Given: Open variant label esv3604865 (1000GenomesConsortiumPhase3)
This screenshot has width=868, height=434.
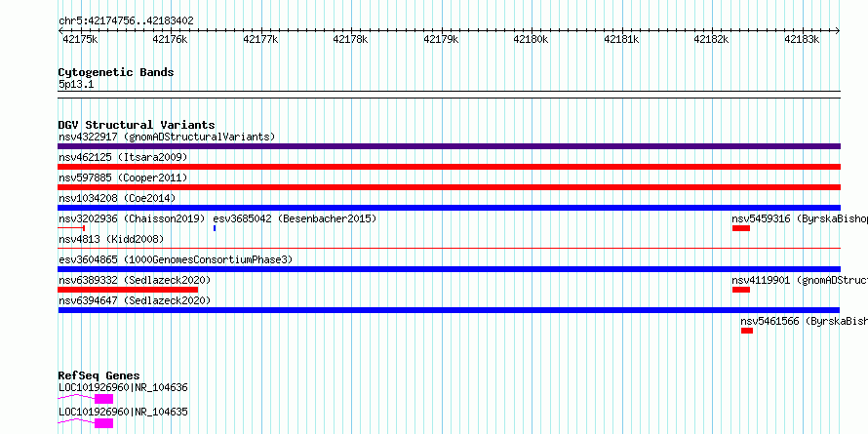Looking at the screenshot, I should 176,259.
